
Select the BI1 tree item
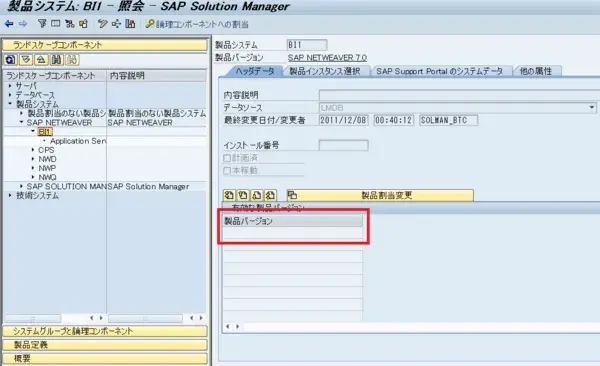point(45,132)
